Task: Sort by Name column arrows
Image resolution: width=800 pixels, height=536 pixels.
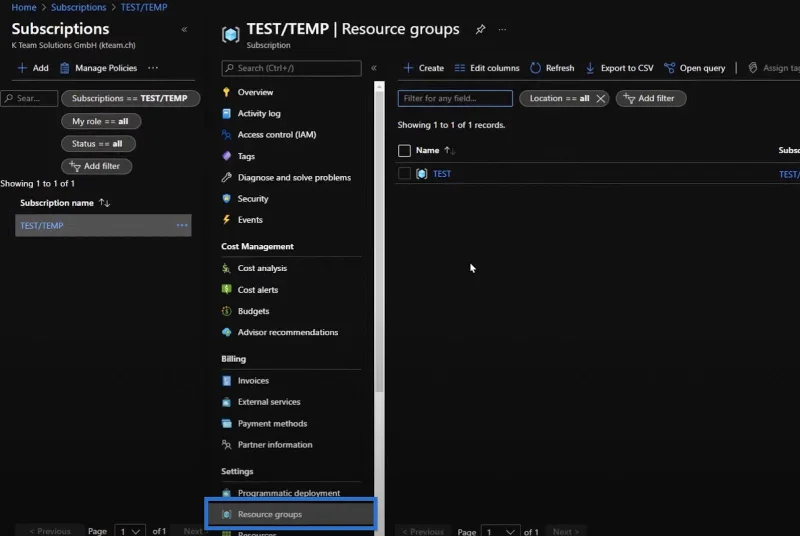Action: point(449,150)
